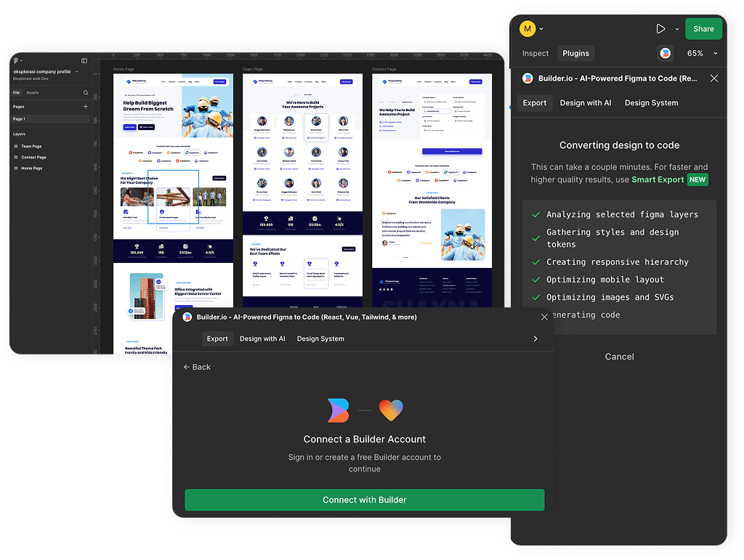Open the user avatar dropdown chevron

tap(541, 29)
